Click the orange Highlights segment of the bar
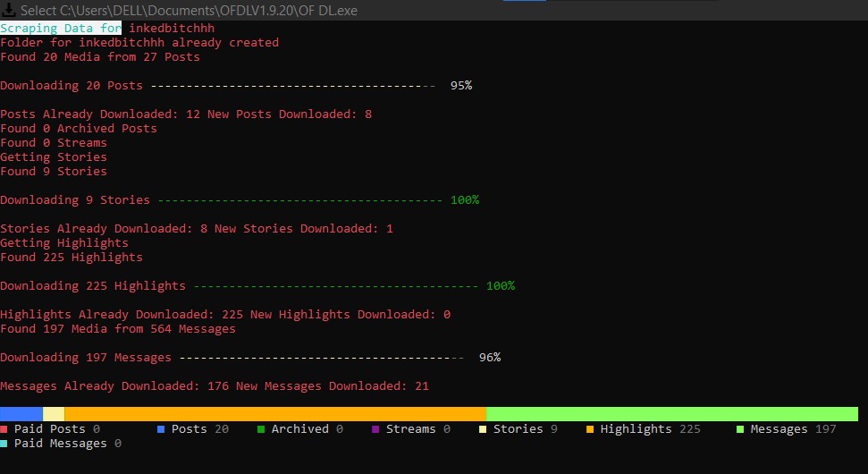Screen dimensions: 868x474 (x=274, y=414)
